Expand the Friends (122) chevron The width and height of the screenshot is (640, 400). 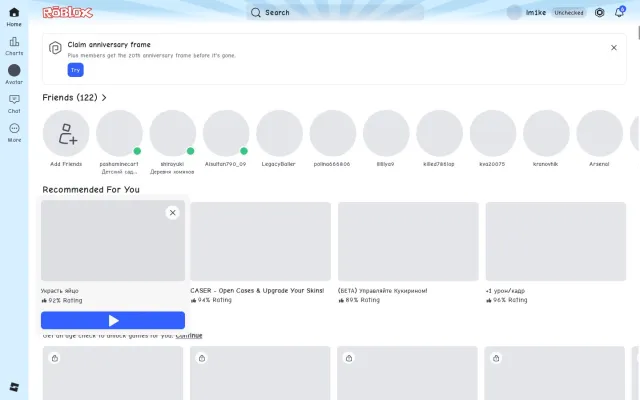[104, 98]
